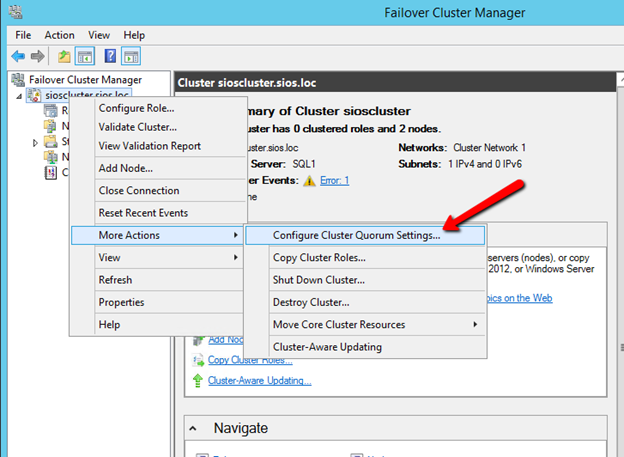
Task: Click the Forward arrow toolbar icon
Action: pyautogui.click(x=37, y=56)
